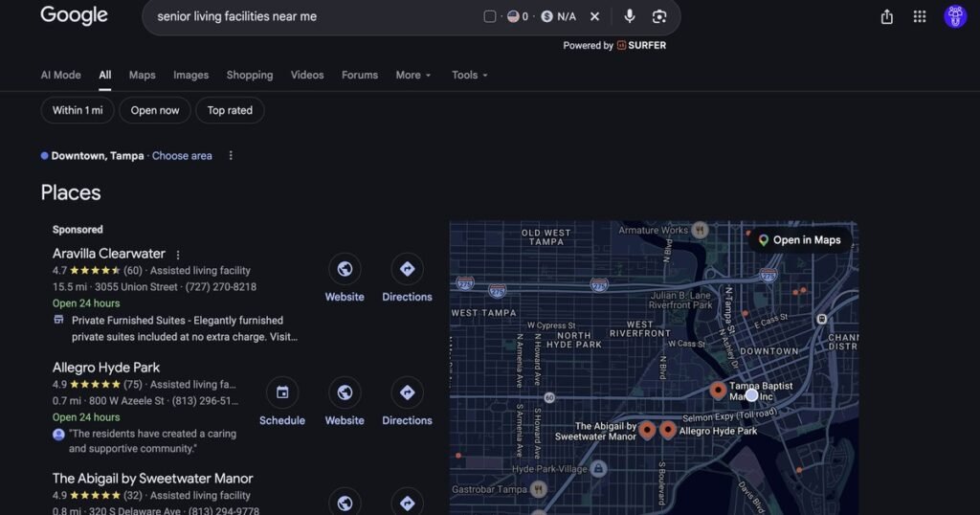Viewport: 980px width, 515px height.
Task: Switch to the Maps tab
Action: pos(142,75)
